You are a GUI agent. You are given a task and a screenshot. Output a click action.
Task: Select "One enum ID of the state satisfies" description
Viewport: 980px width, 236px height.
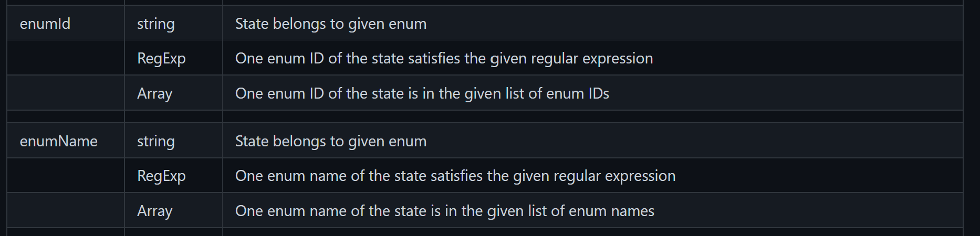click(x=444, y=58)
